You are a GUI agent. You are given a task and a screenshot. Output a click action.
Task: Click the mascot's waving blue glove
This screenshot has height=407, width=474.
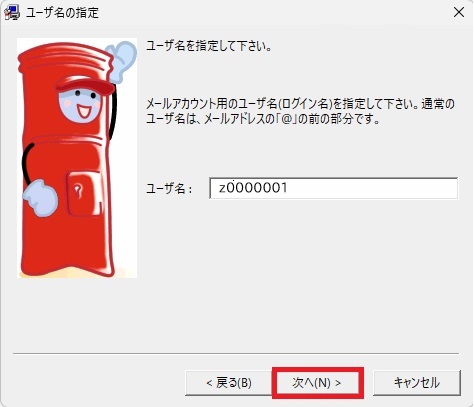[x=122, y=62]
